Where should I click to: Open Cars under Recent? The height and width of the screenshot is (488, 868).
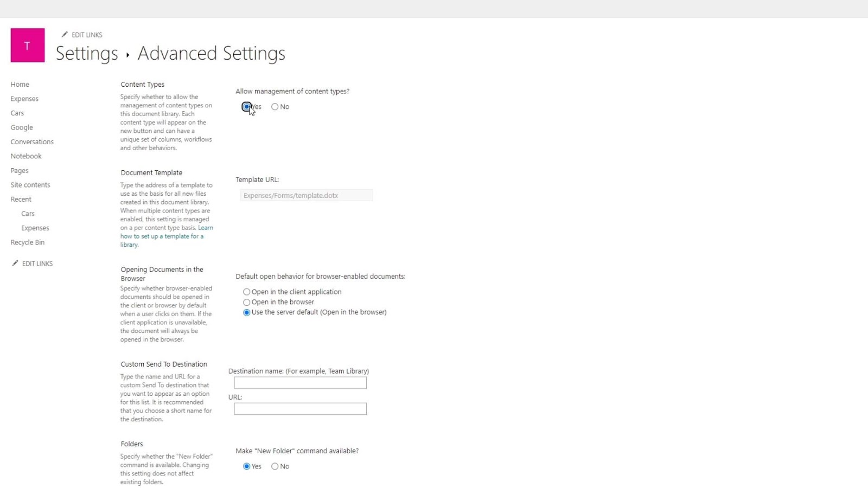click(x=28, y=214)
